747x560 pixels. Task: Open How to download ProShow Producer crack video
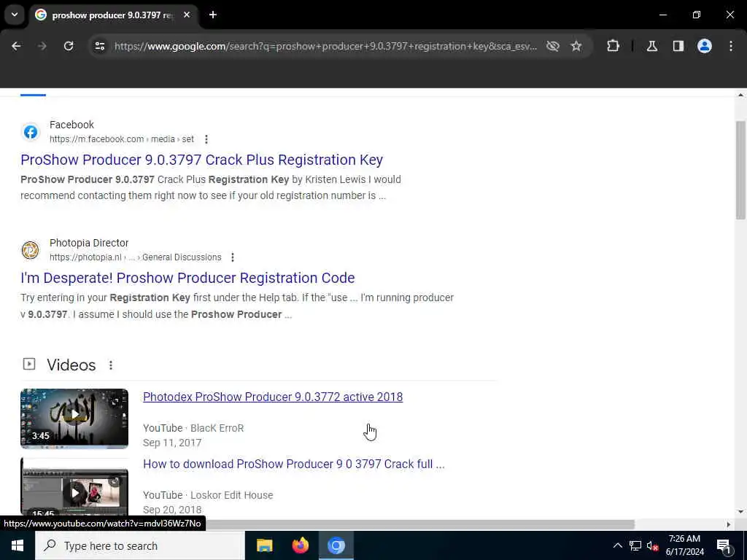(294, 464)
